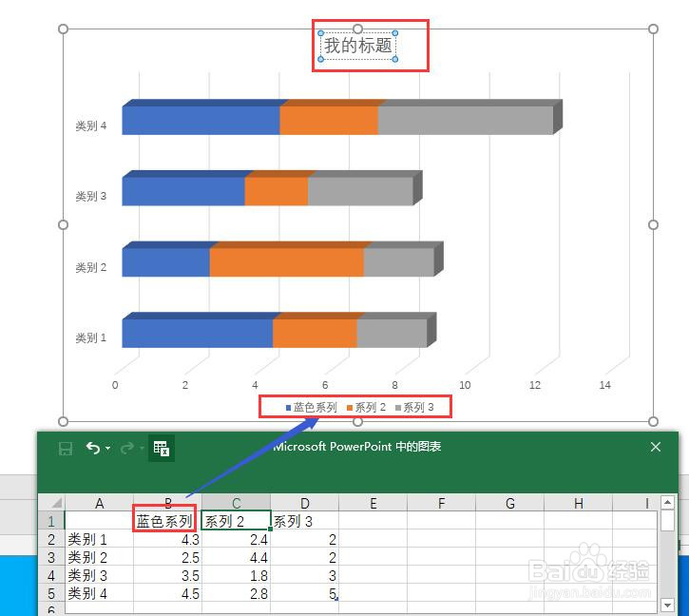Click row 3 header
The width and height of the screenshot is (689, 616).
51,557
